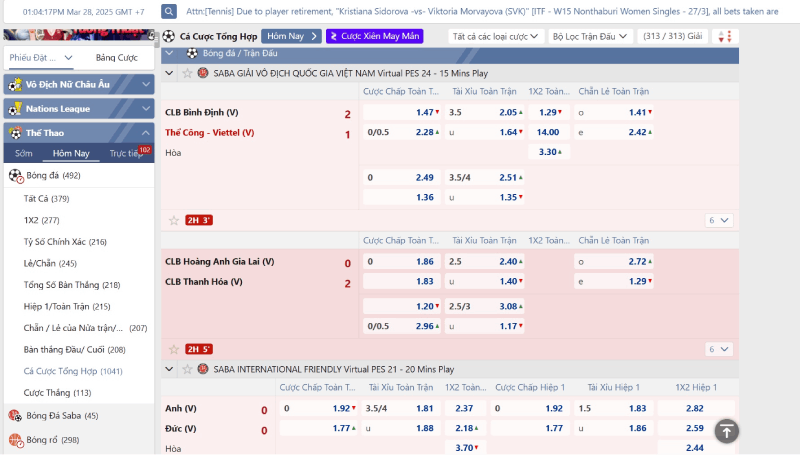Click the Bóng rổ basketball icon

[15, 440]
